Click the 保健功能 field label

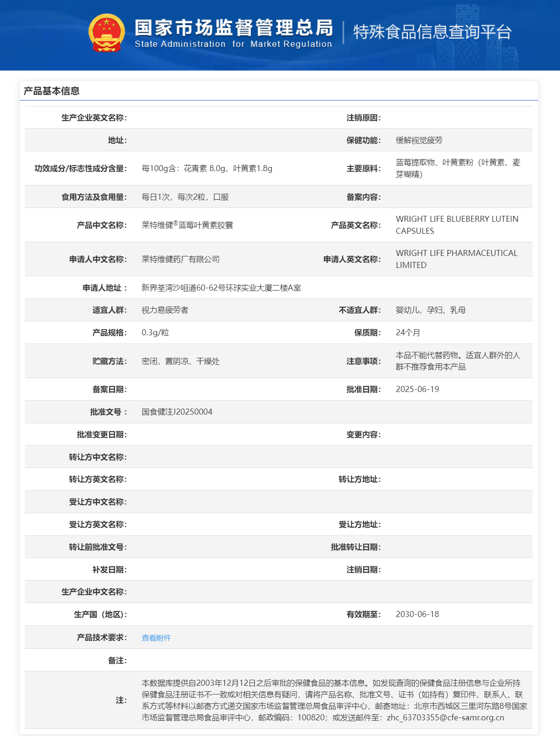point(364,140)
